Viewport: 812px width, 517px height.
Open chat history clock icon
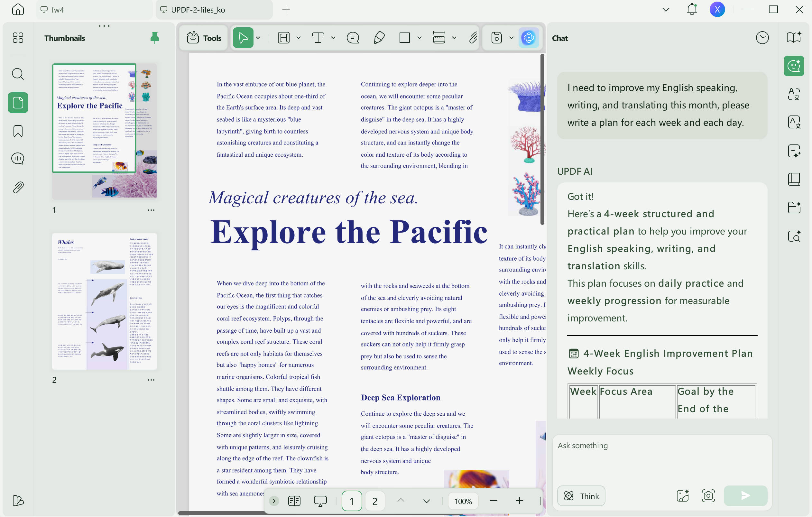(762, 38)
